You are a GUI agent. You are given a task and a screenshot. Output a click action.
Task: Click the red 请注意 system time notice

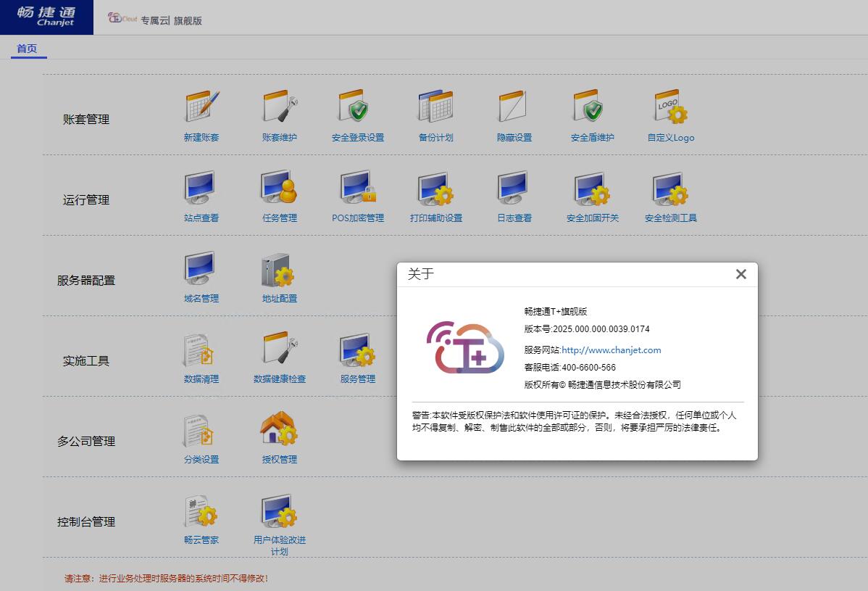coord(166,579)
